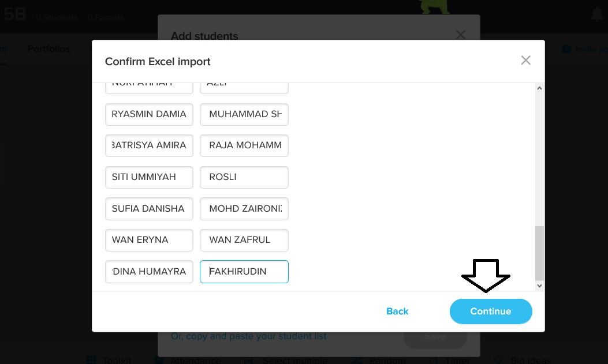Click the FAKHIRUDIN last name field
The image size is (608, 364).
tap(244, 272)
